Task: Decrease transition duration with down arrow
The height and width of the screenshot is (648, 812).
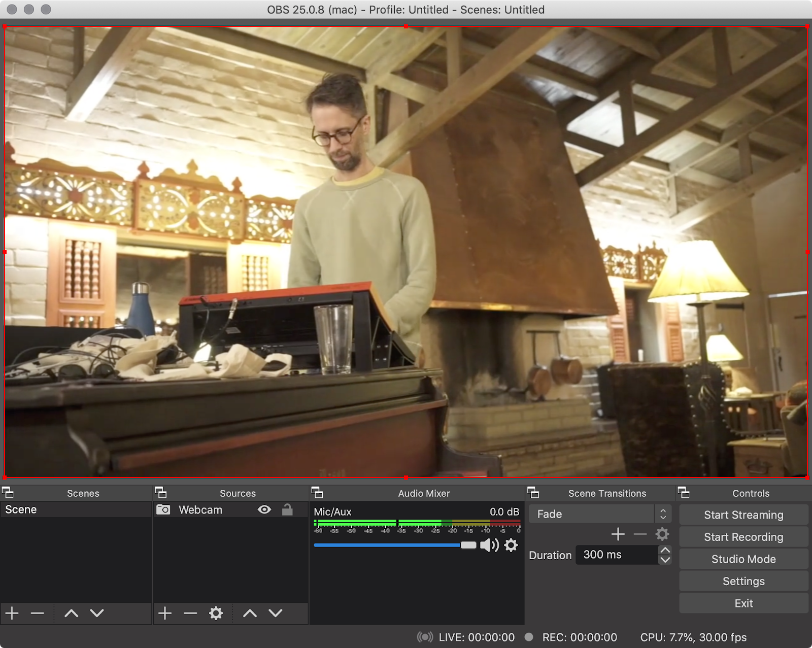Action: click(x=665, y=560)
